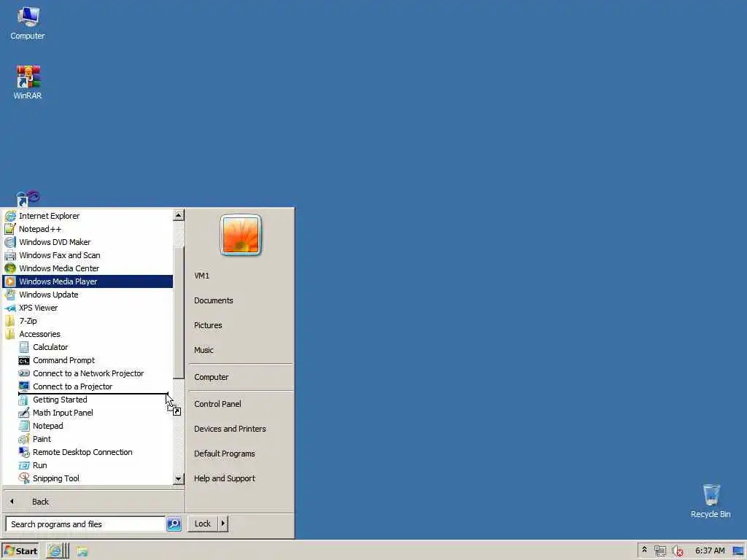Open the XPS Viewer icon
The height and width of the screenshot is (560, 747).
point(10,308)
